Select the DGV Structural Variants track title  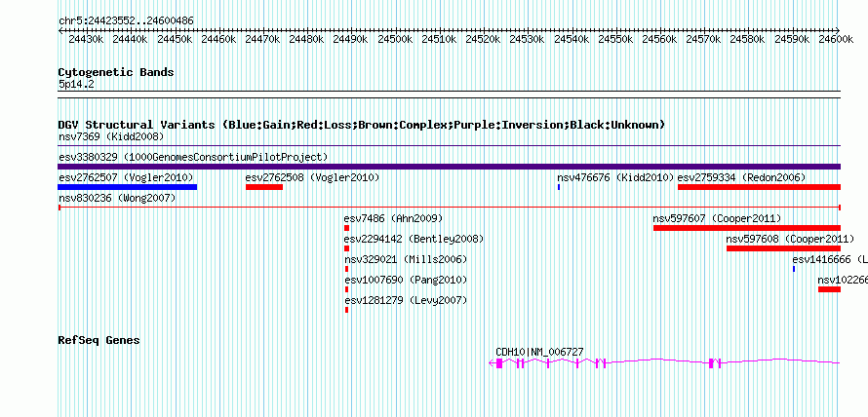click(362, 125)
